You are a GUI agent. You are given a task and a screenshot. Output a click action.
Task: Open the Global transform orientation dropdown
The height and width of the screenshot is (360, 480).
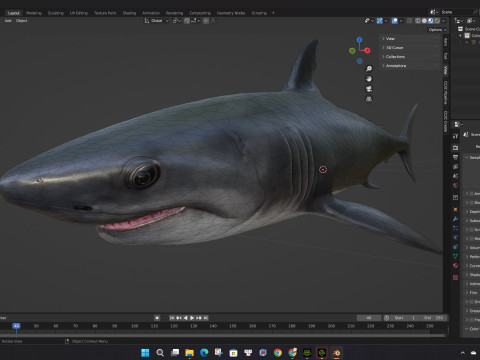(x=156, y=21)
